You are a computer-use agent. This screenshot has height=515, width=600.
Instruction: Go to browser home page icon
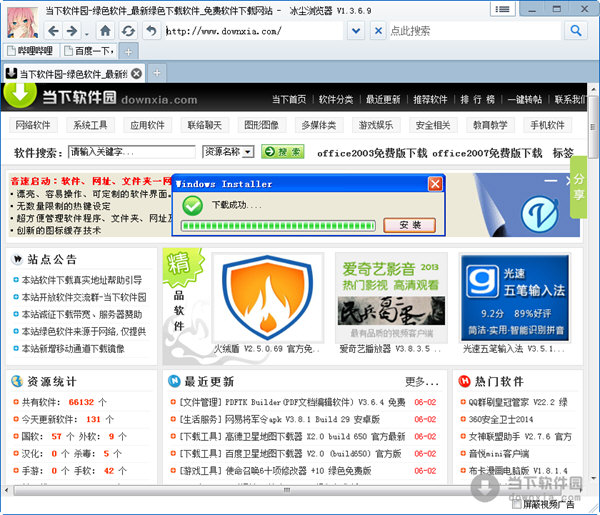click(105, 31)
